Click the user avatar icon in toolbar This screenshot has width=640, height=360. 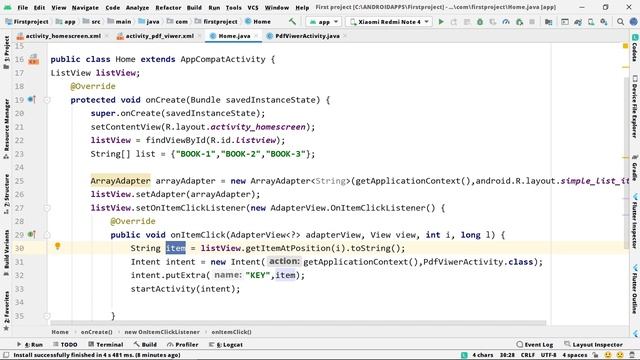pyautogui.click(x=633, y=22)
